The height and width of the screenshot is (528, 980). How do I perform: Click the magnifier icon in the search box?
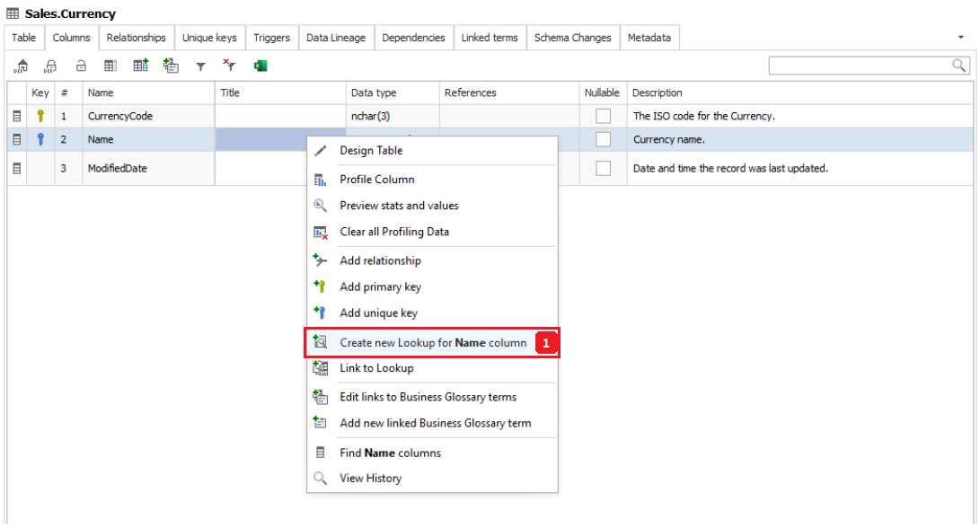point(959,65)
